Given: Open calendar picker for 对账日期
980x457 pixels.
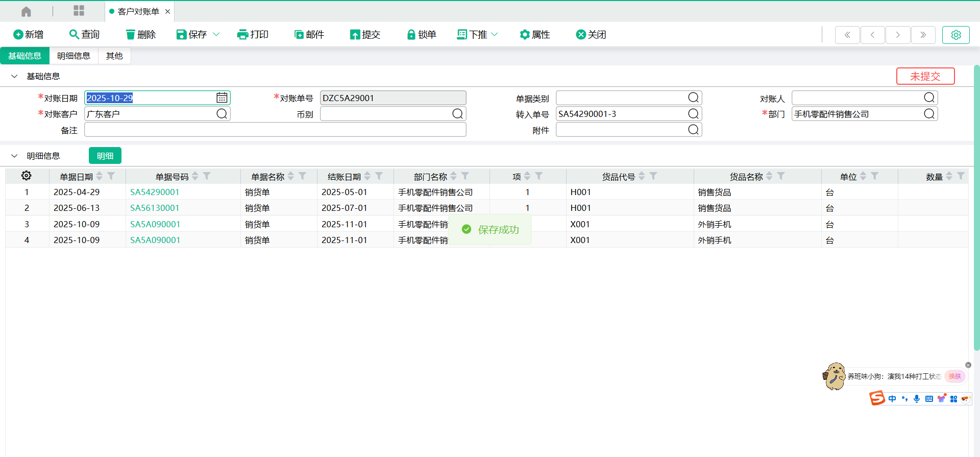Looking at the screenshot, I should pyautogui.click(x=222, y=98).
